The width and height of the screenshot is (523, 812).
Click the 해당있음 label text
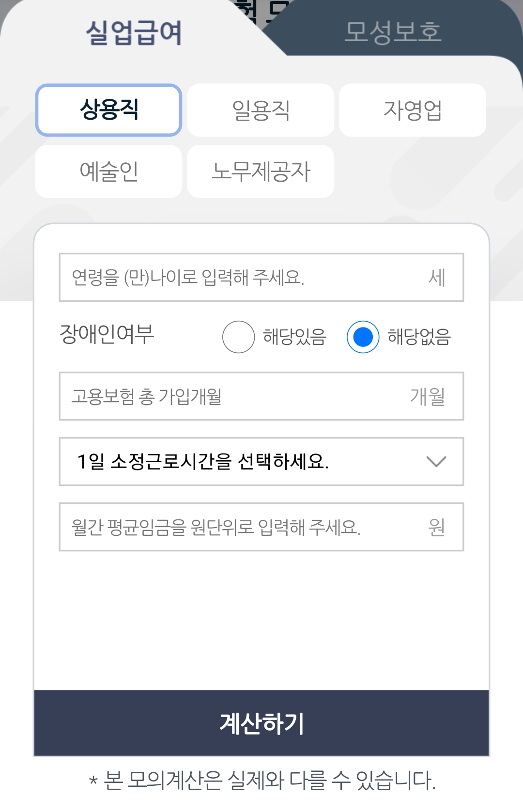coord(294,337)
